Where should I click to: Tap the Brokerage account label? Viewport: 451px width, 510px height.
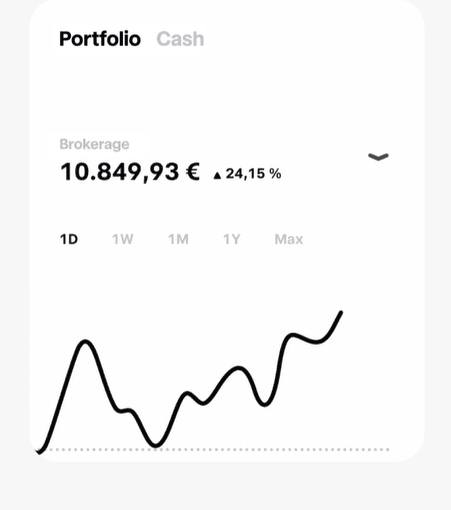(94, 144)
